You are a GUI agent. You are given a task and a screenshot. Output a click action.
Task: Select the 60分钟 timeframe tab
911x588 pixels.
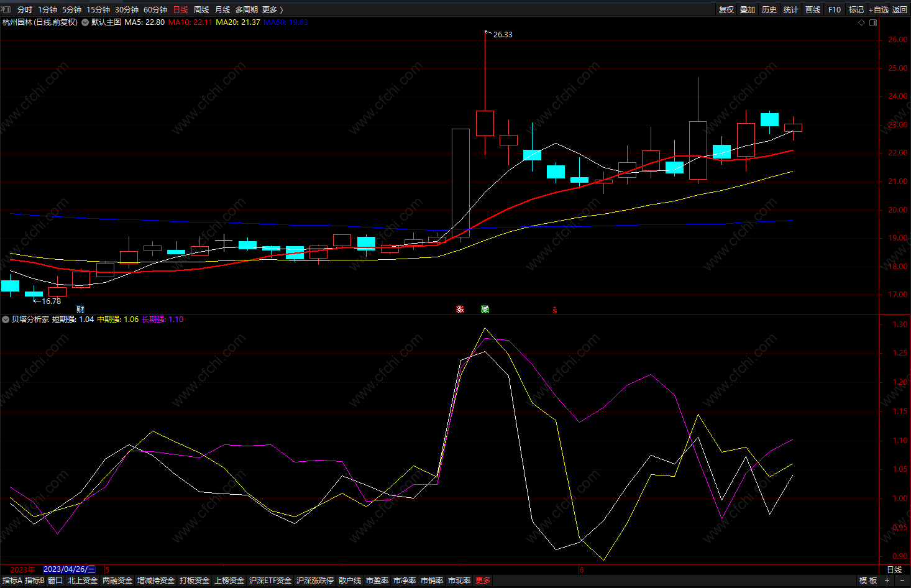click(x=155, y=10)
